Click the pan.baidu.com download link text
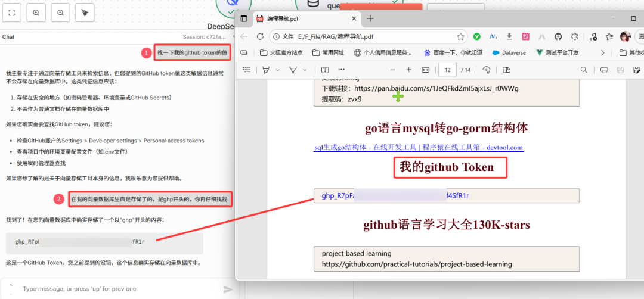The width and height of the screenshot is (644, 299). [436, 88]
